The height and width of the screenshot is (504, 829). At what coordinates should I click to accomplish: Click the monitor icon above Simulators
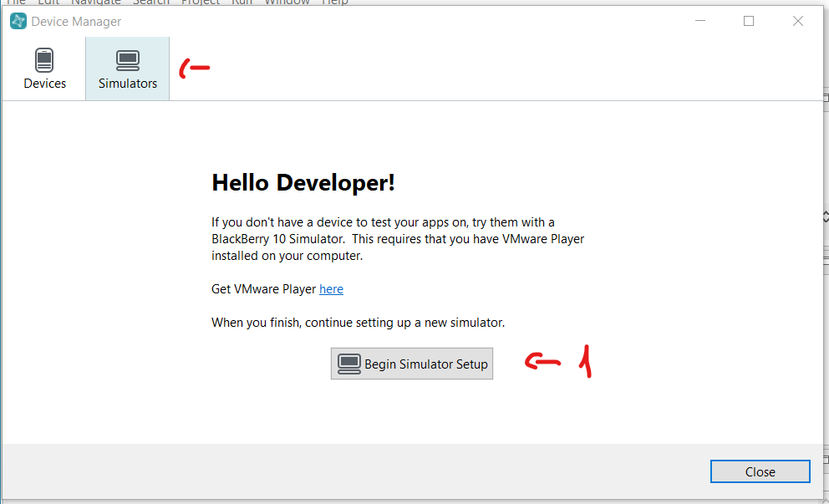(127, 61)
